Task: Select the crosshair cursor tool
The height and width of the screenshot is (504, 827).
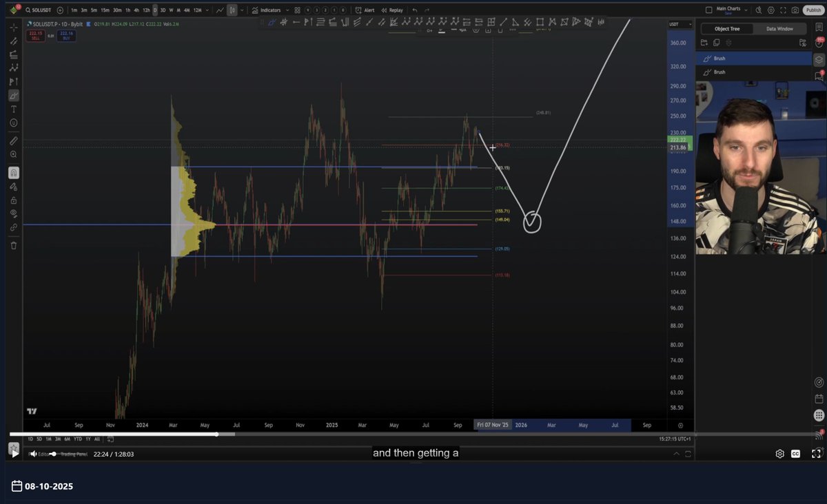Action: click(x=13, y=27)
